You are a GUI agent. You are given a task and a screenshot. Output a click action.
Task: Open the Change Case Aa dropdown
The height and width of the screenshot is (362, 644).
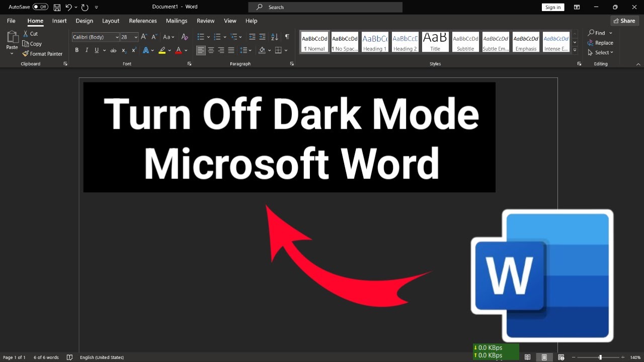tap(169, 37)
